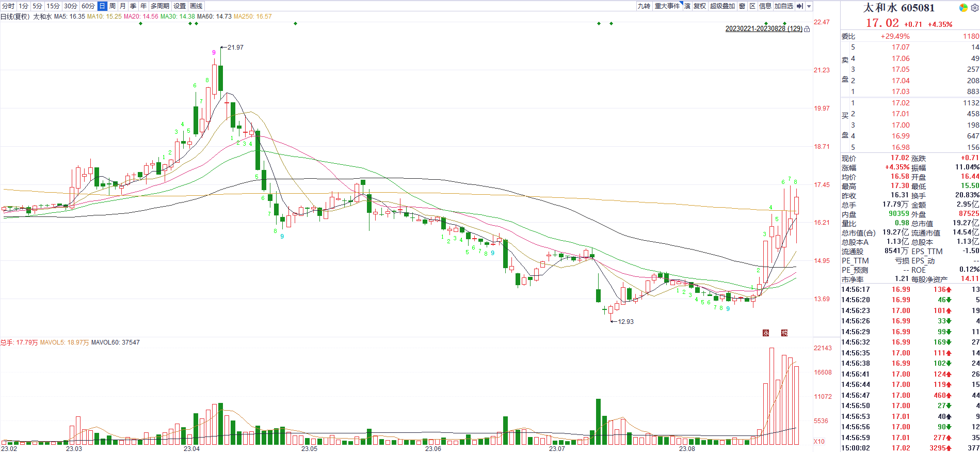Image resolution: width=980 pixels, height=452 pixels.
Task: Click the 总市值 19.27亿 value
Action: [966, 223]
